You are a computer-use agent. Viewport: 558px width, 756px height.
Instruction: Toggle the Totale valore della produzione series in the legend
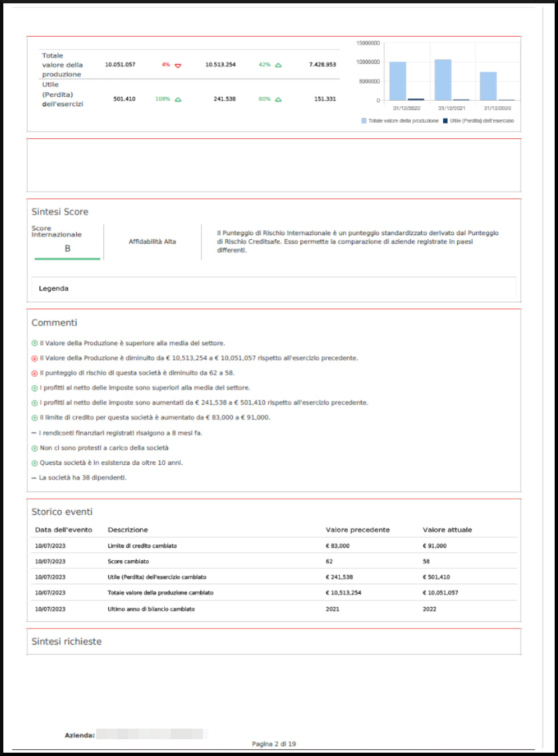tap(403, 122)
